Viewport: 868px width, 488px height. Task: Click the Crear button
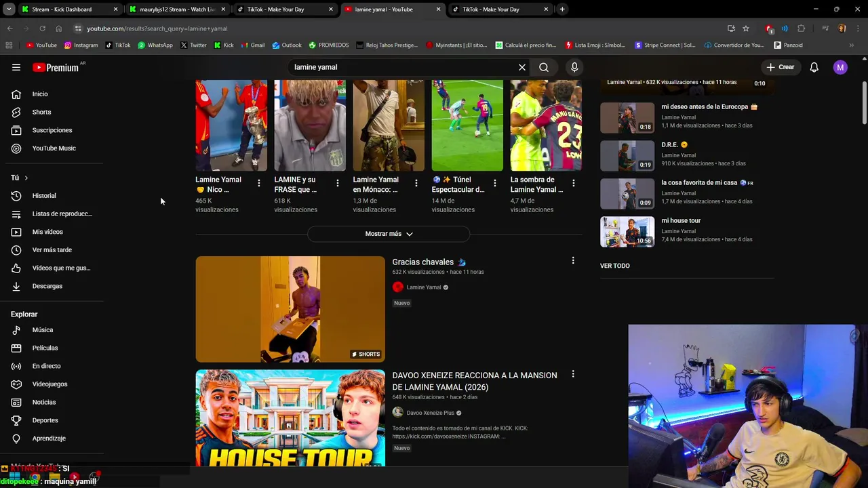click(x=780, y=67)
